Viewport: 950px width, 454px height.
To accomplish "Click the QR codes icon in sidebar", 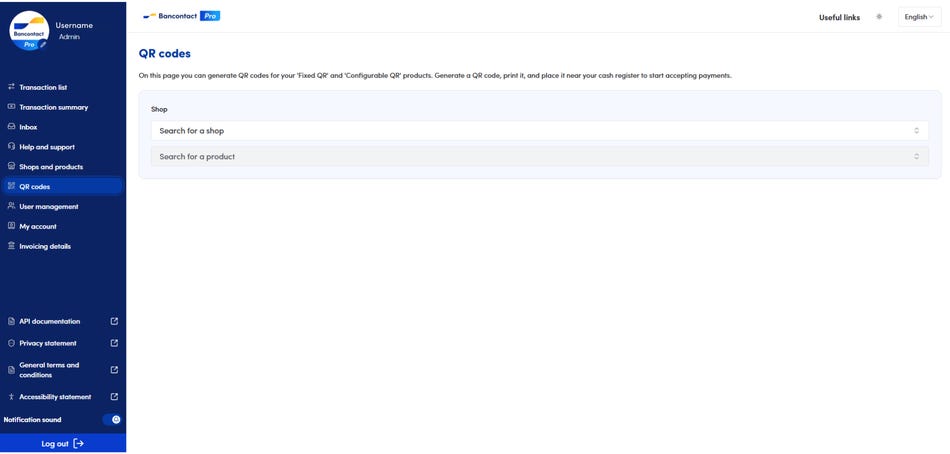I will [x=11, y=186].
